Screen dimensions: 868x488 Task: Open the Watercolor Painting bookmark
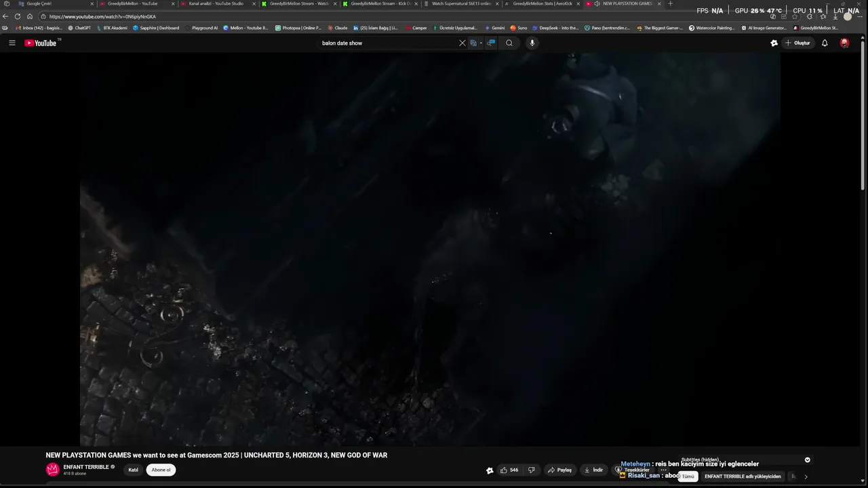click(x=712, y=28)
